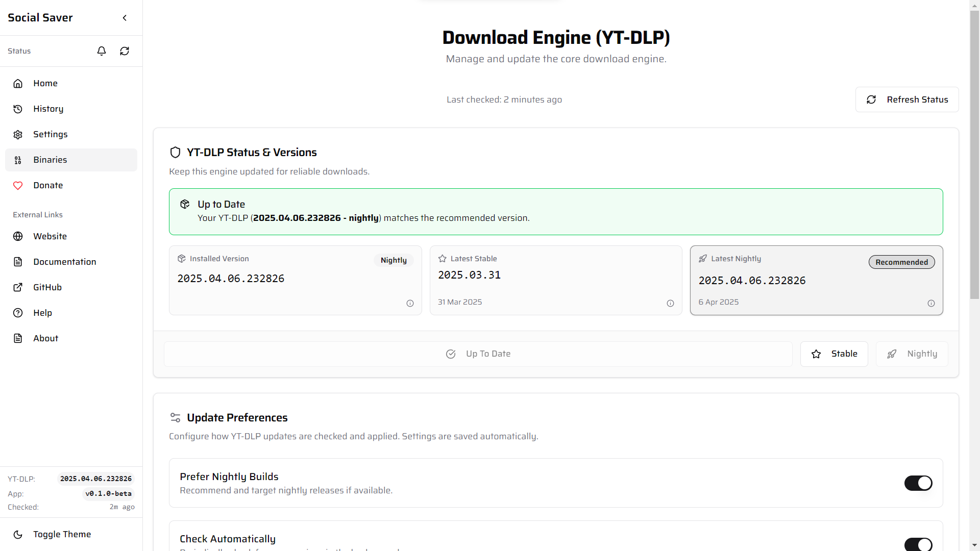Click the Toggle Theme moon switch
The height and width of the screenshot is (551, 980).
click(x=18, y=534)
